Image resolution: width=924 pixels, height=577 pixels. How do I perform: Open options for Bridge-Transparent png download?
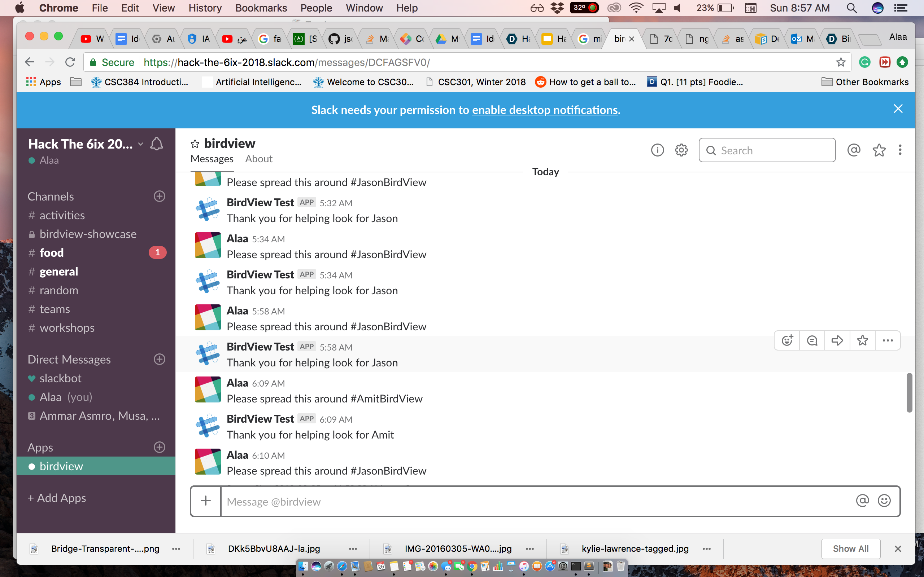click(x=176, y=549)
